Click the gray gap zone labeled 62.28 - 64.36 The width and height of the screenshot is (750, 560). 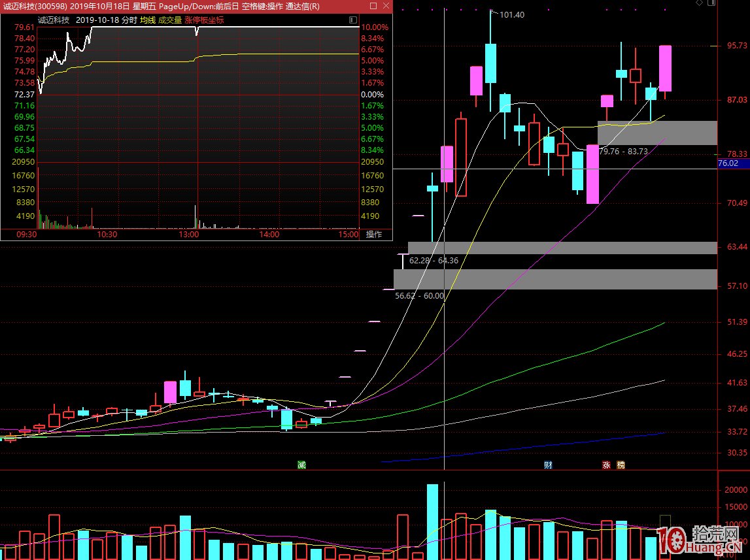point(562,248)
